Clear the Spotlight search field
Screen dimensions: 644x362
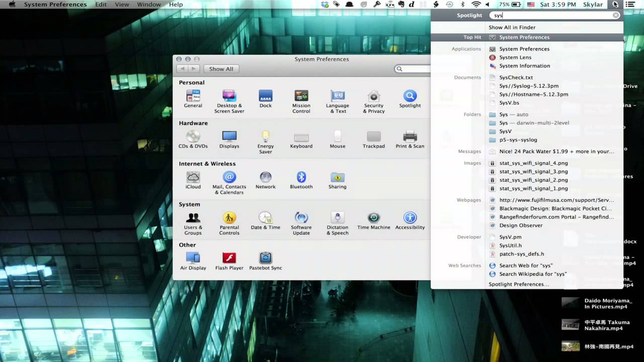[x=616, y=15]
